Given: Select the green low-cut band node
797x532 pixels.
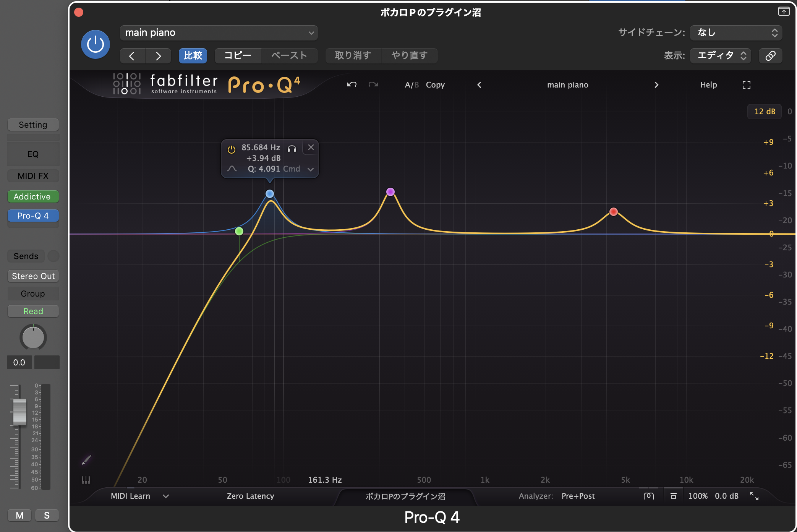Looking at the screenshot, I should coord(239,231).
